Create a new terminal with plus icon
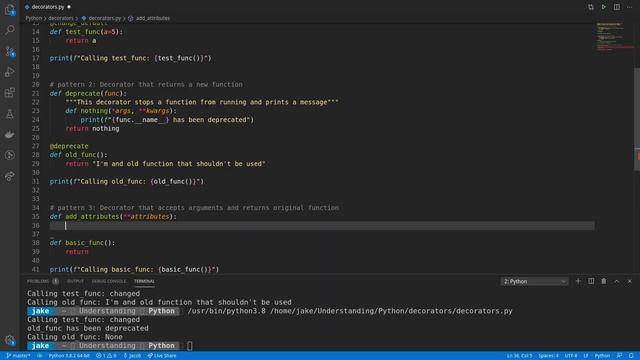Viewport: 640px width, 360px height. (x=578, y=281)
